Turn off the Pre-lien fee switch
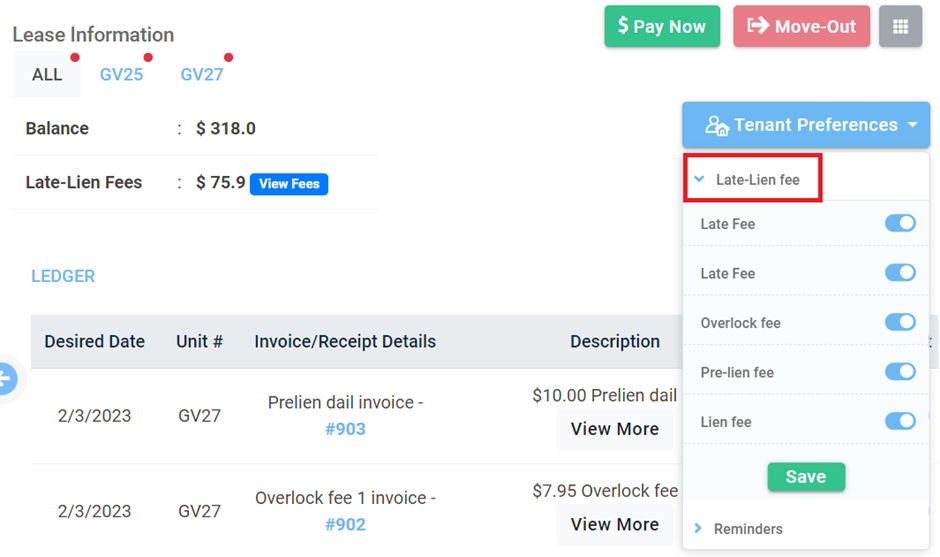The width and height of the screenshot is (940, 557). (900, 372)
